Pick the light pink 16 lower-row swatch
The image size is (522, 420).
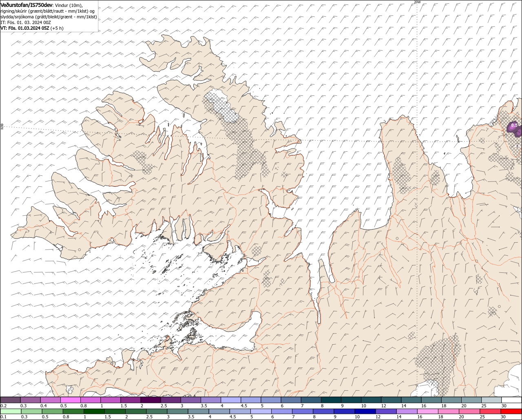(428, 411)
